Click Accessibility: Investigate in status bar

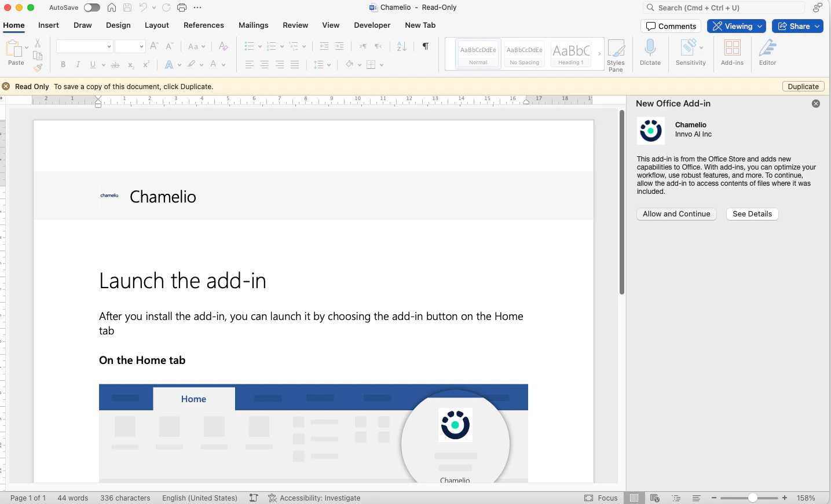point(314,498)
